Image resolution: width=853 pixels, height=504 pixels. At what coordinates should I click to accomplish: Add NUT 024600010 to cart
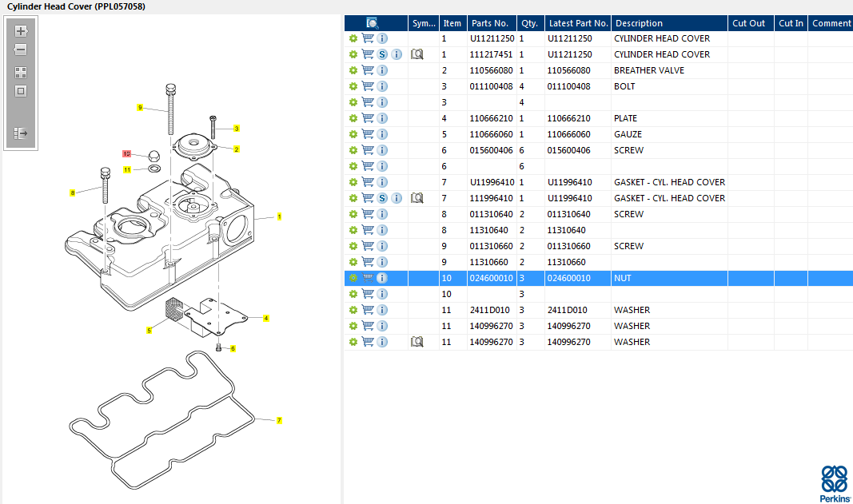[368, 278]
